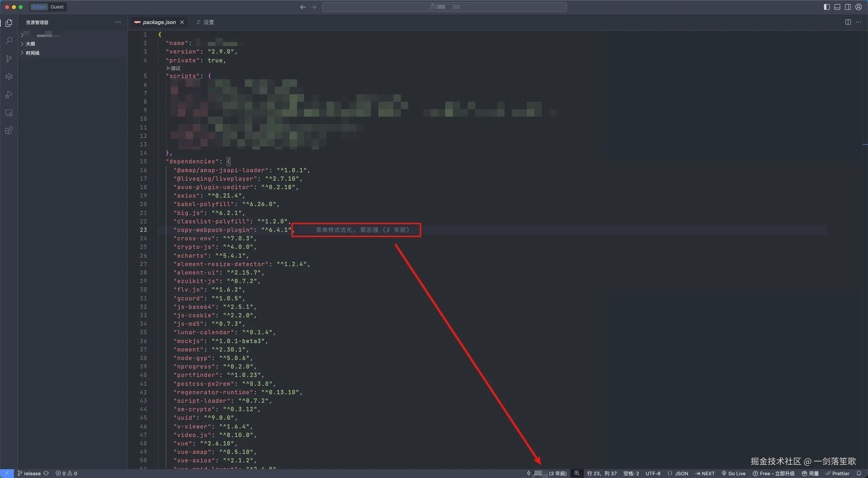Open the Search view in activity bar
Screen dimensions: 868x478
(x=9, y=41)
